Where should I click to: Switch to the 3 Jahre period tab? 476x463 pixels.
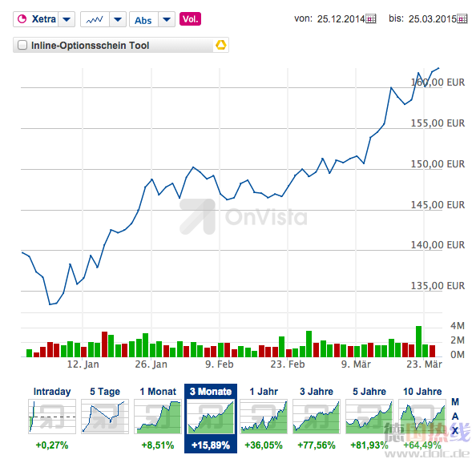pyautogui.click(x=317, y=392)
